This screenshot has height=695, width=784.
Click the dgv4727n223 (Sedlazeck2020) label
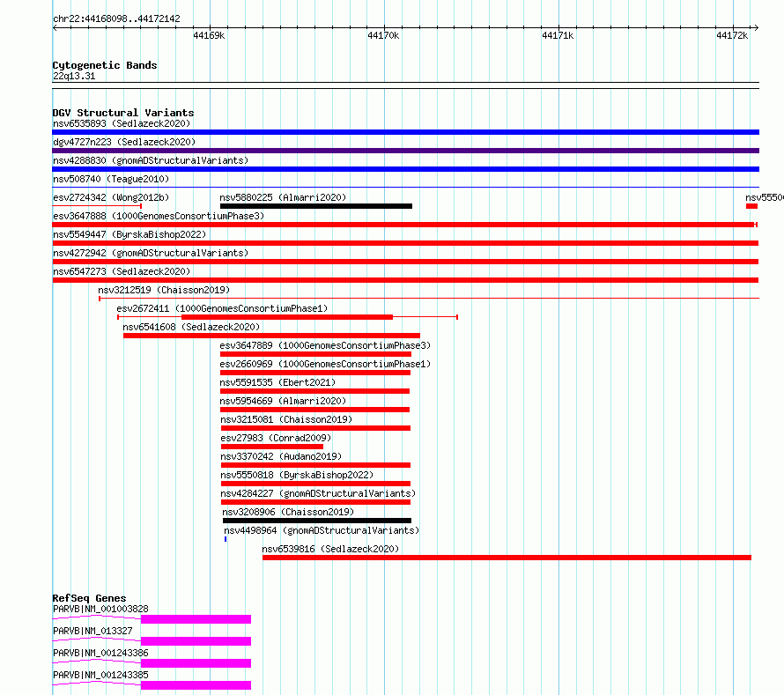(124, 142)
